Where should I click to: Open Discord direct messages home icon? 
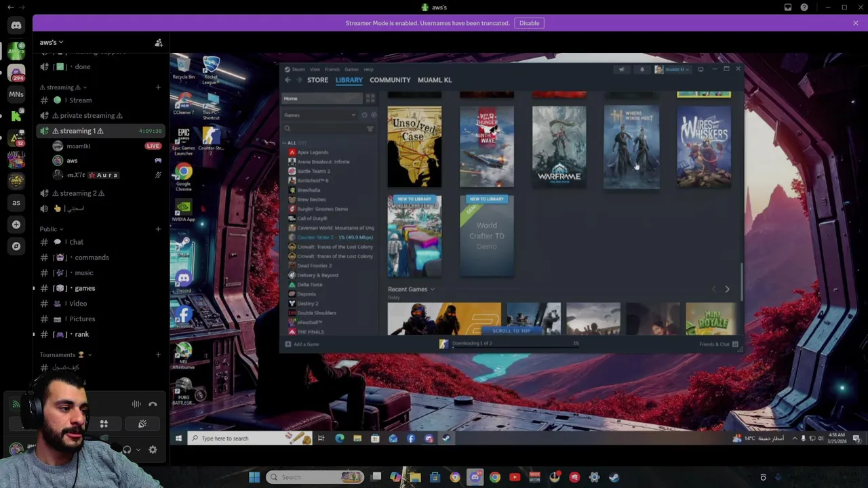[16, 26]
